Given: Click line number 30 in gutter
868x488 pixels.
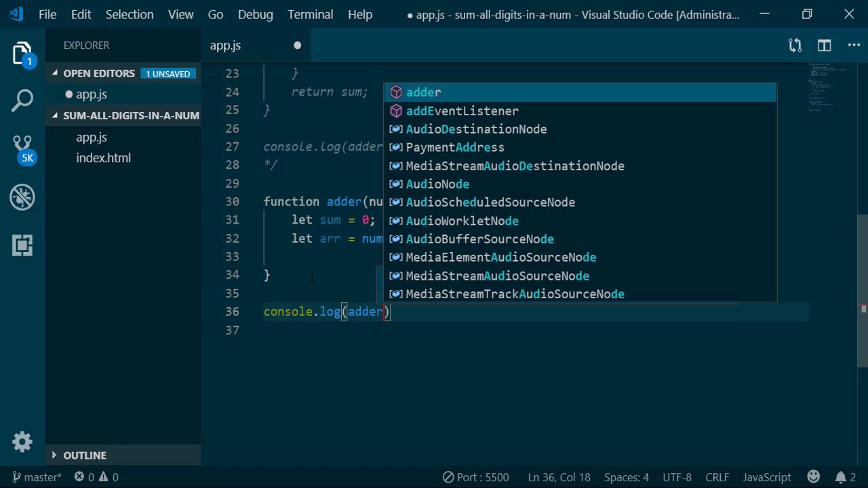Looking at the screenshot, I should click(x=232, y=202).
